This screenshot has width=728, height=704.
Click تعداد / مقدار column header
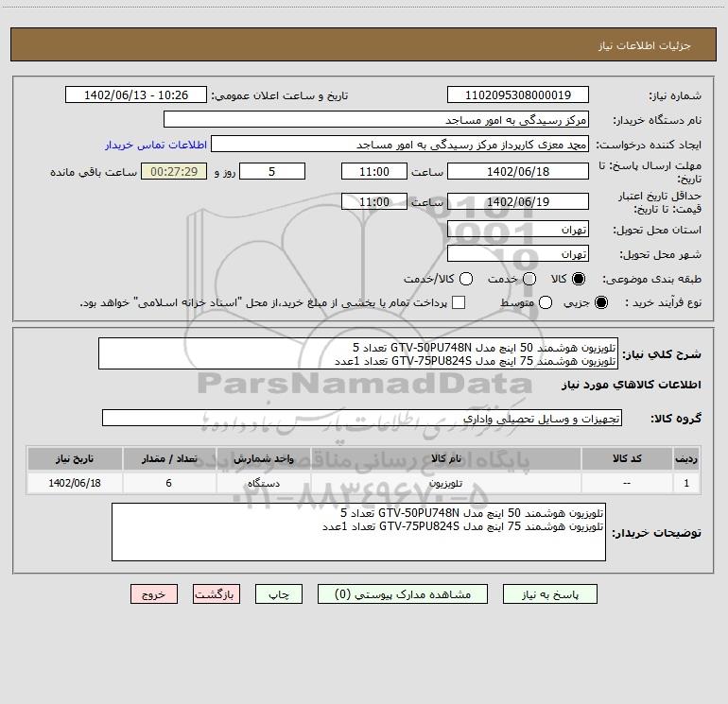click(169, 458)
